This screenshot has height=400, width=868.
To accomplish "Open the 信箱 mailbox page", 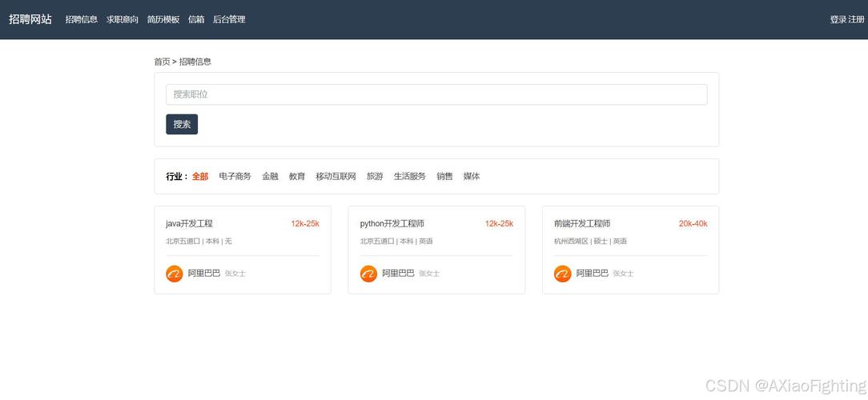I will 196,19.
